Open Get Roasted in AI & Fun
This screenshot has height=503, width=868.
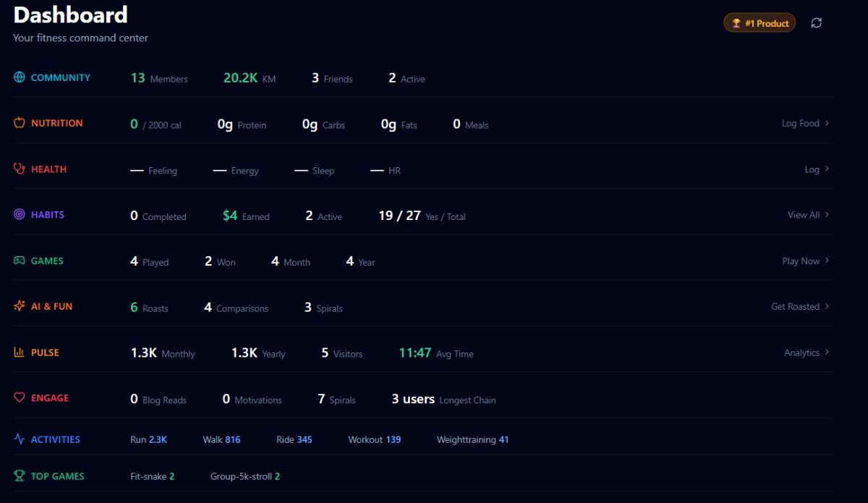[800, 307]
